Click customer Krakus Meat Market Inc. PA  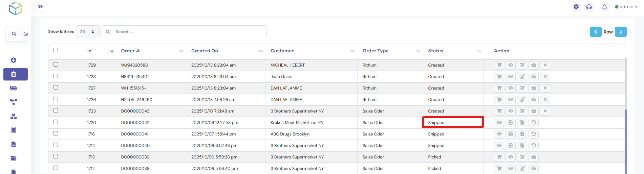click(297, 123)
